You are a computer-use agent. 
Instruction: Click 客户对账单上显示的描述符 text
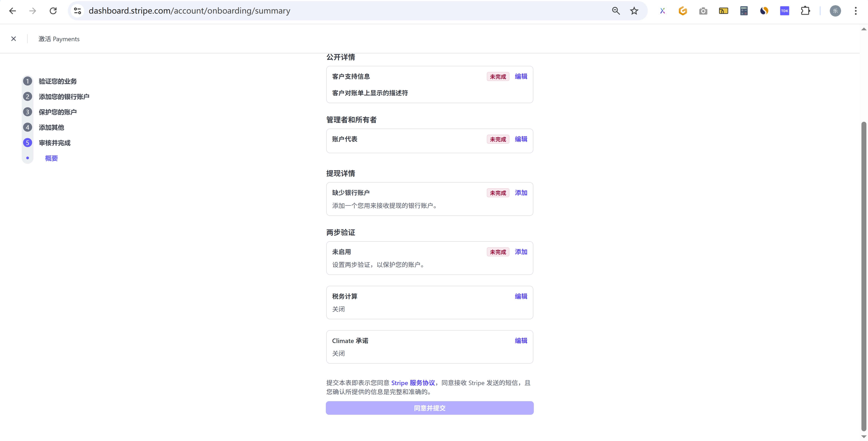coord(370,93)
